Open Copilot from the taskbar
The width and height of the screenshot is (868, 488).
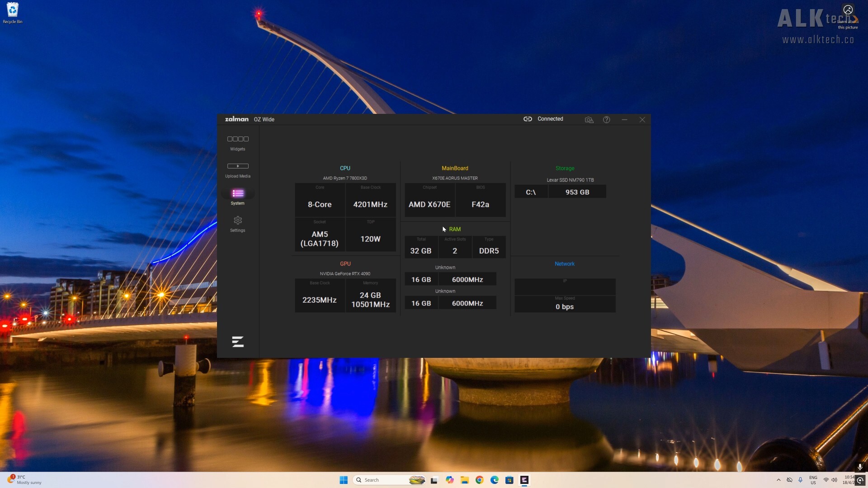point(450,480)
